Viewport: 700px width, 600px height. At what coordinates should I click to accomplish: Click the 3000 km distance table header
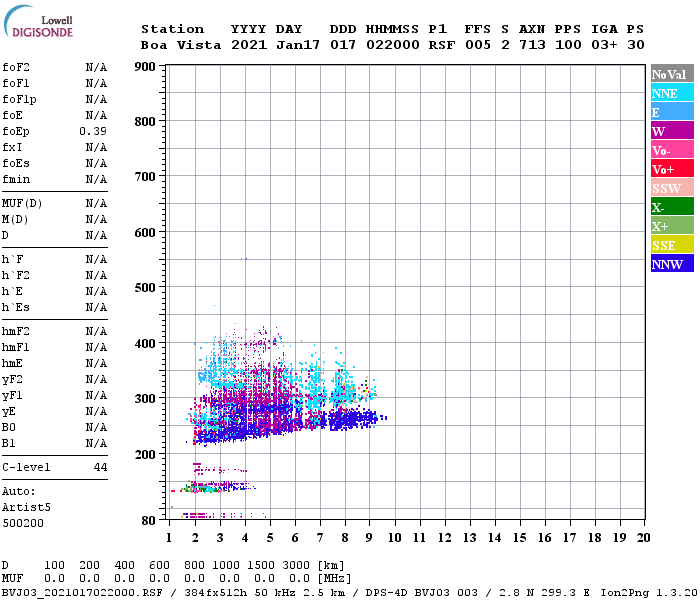296,565
